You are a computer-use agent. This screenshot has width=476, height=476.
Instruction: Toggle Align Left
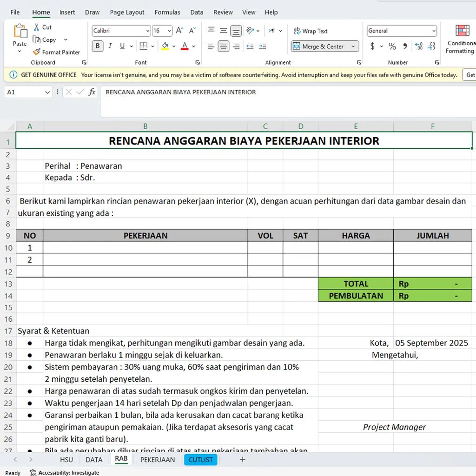(211, 46)
